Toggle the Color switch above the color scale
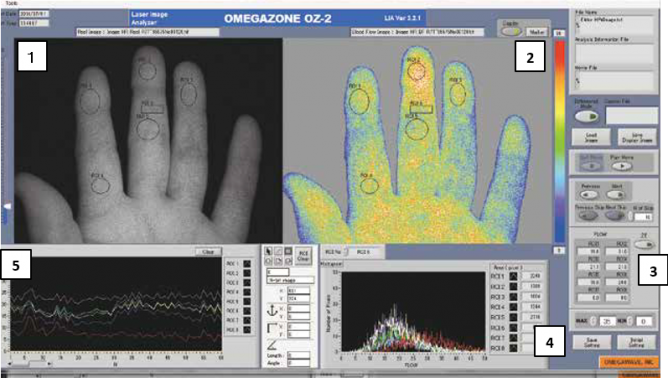Viewport: 668px width, 378px height. (x=511, y=32)
